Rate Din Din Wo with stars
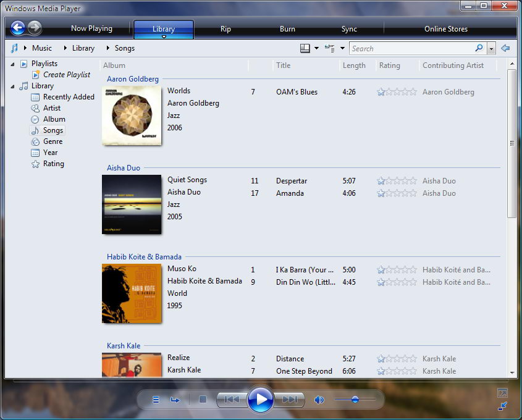This screenshot has height=420, width=522. pos(397,282)
